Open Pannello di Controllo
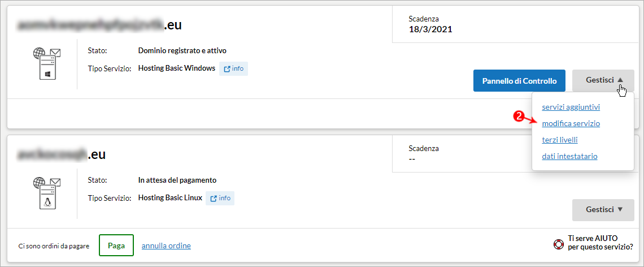644x267 pixels. (519, 81)
